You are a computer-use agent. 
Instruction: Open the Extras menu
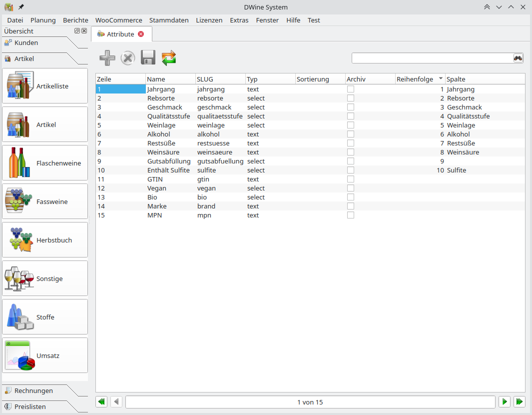[x=239, y=20]
